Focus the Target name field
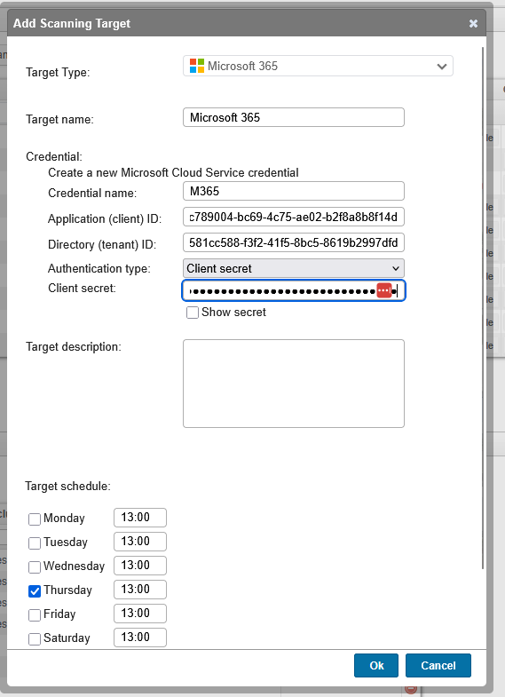The width and height of the screenshot is (505, 697). pos(294,117)
